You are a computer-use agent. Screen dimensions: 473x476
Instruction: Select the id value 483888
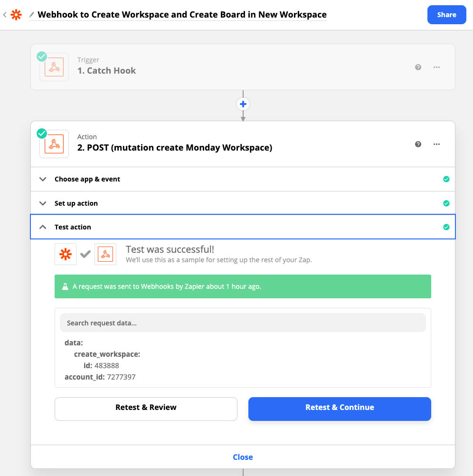click(107, 365)
